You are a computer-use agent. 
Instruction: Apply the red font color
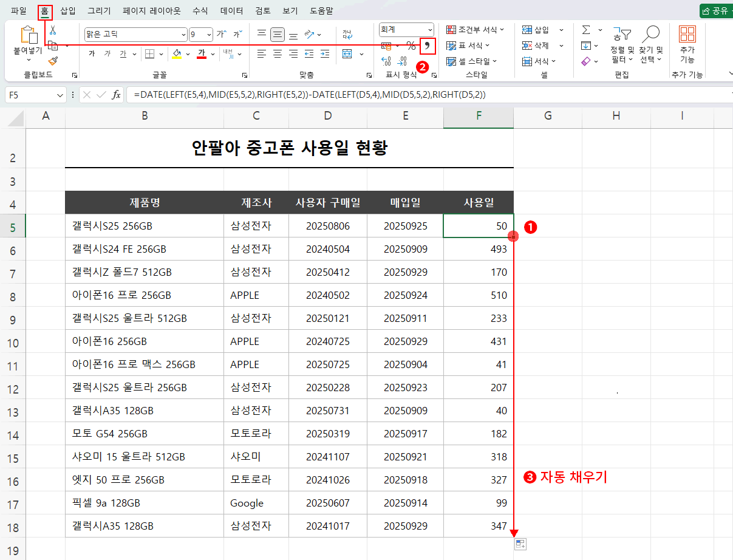tap(202, 54)
